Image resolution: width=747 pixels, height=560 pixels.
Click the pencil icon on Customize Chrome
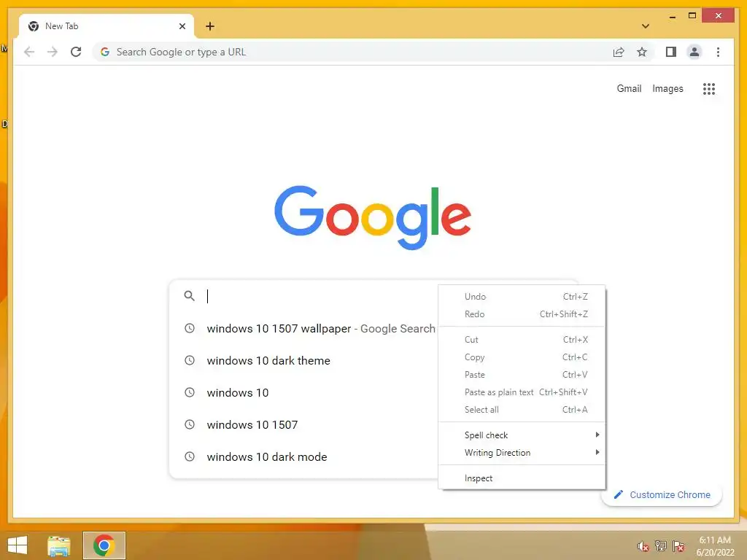[x=619, y=495]
